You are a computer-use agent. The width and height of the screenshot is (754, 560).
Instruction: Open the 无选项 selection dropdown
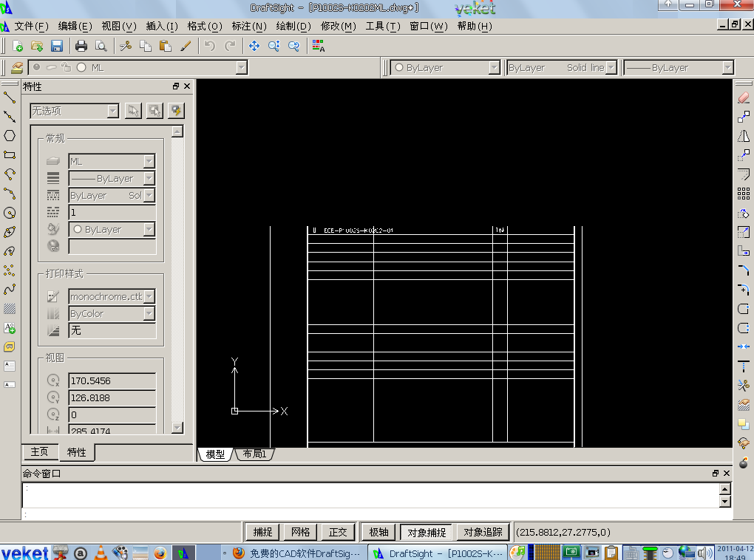(113, 111)
